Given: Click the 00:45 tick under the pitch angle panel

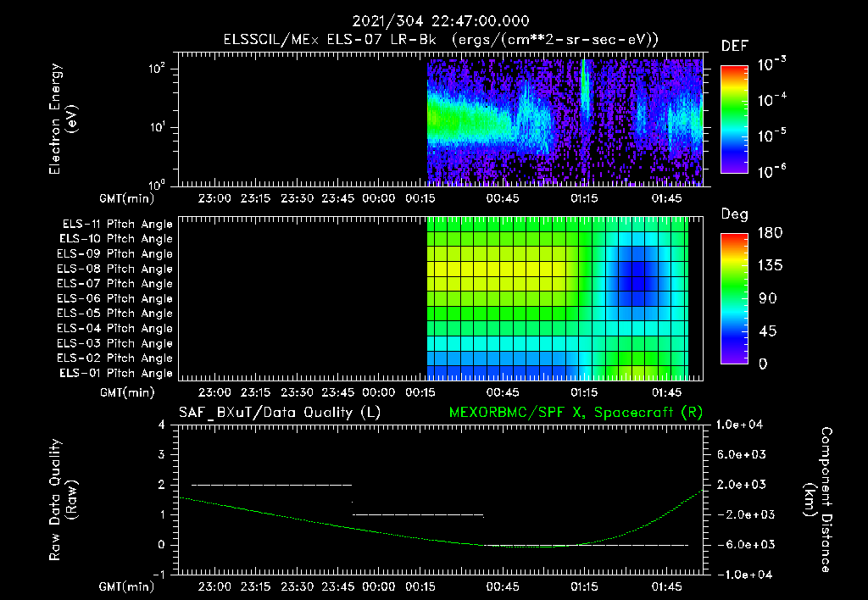Looking at the screenshot, I should [503, 392].
